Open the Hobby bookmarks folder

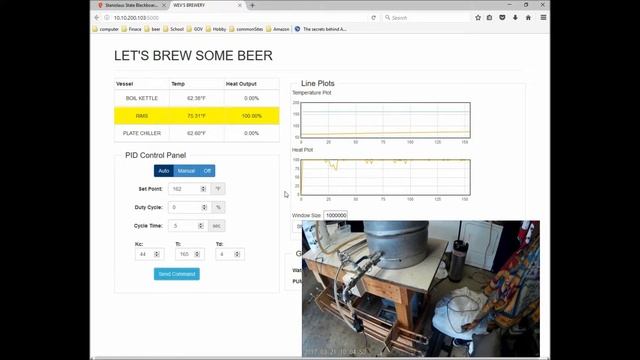(216, 29)
